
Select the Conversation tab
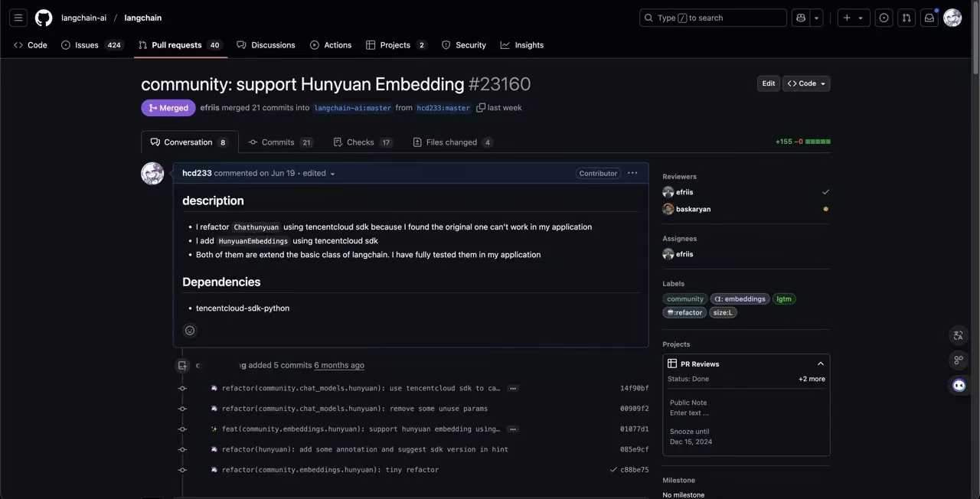[189, 142]
